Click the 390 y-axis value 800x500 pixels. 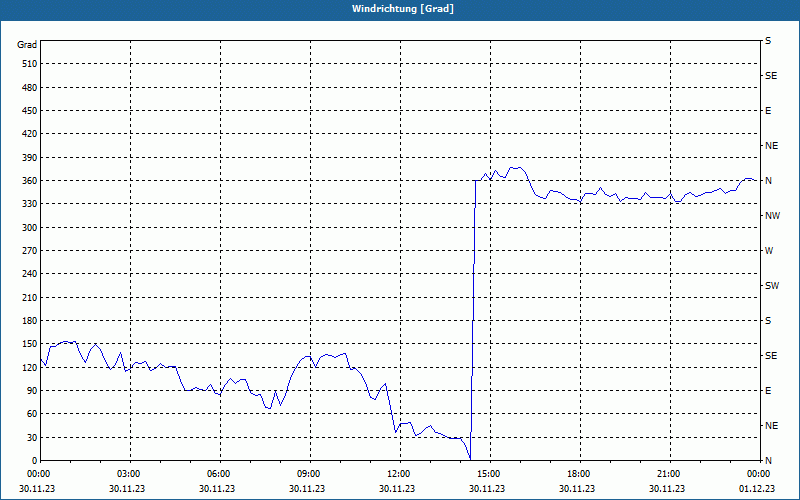click(30, 158)
